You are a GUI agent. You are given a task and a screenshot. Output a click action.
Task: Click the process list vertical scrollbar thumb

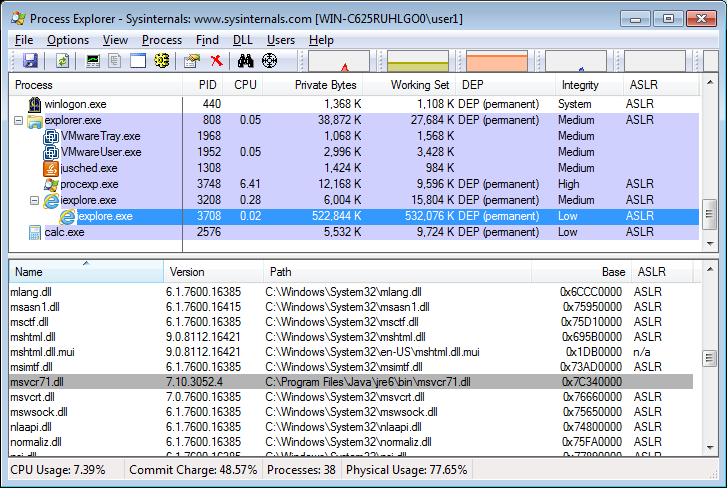pyautogui.click(x=710, y=212)
